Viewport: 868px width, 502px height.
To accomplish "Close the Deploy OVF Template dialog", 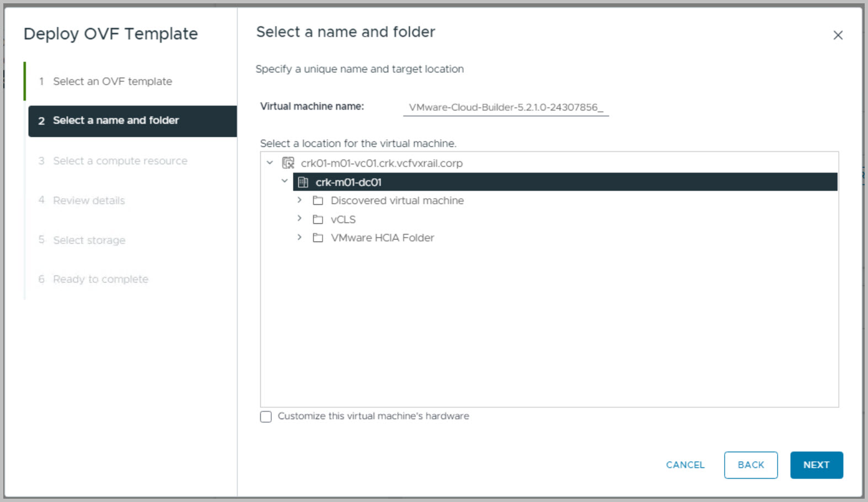I will [x=838, y=35].
